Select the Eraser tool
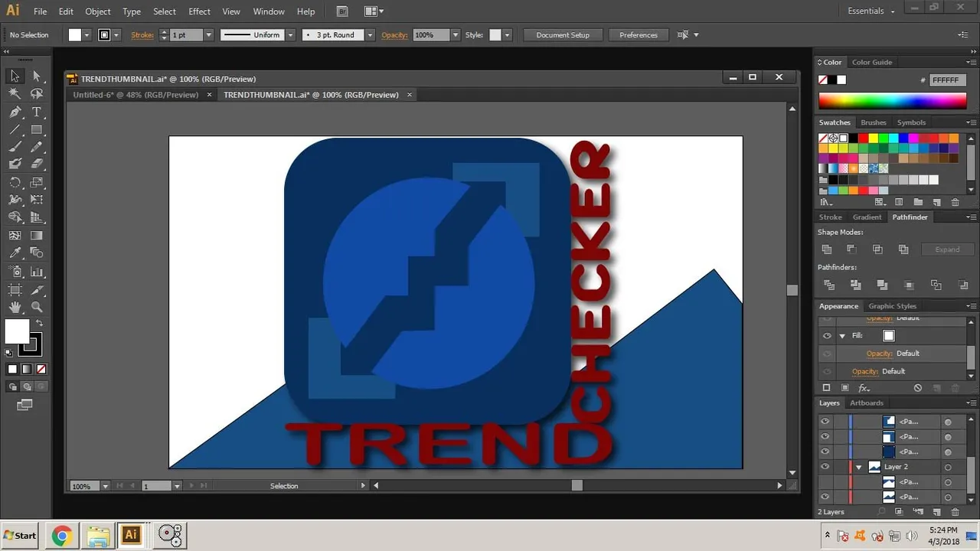This screenshot has height=551, width=980. [x=36, y=164]
